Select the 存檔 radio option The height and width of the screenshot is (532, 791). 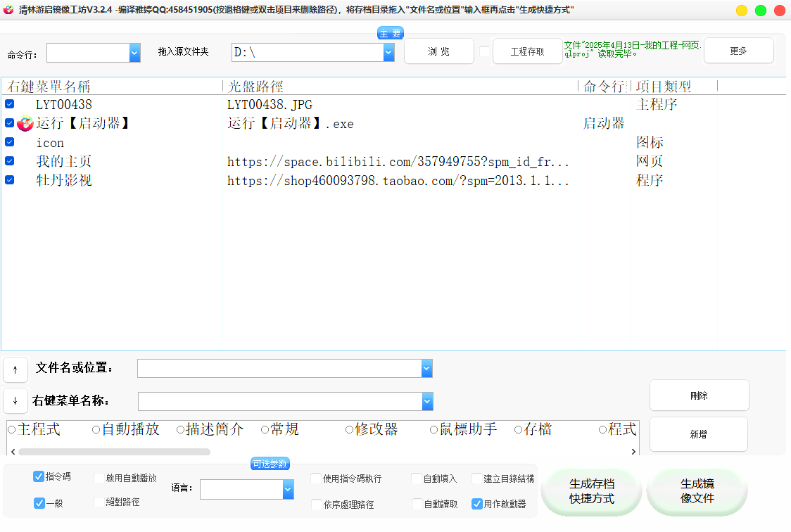(x=518, y=430)
